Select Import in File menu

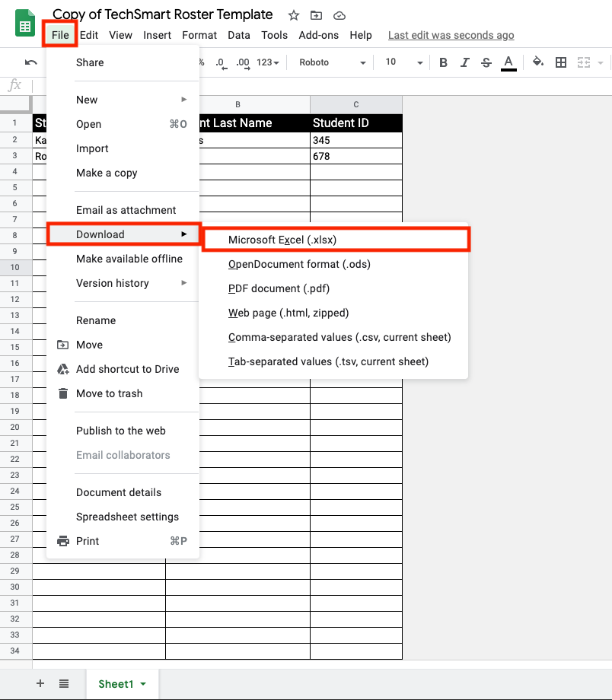click(x=123, y=148)
